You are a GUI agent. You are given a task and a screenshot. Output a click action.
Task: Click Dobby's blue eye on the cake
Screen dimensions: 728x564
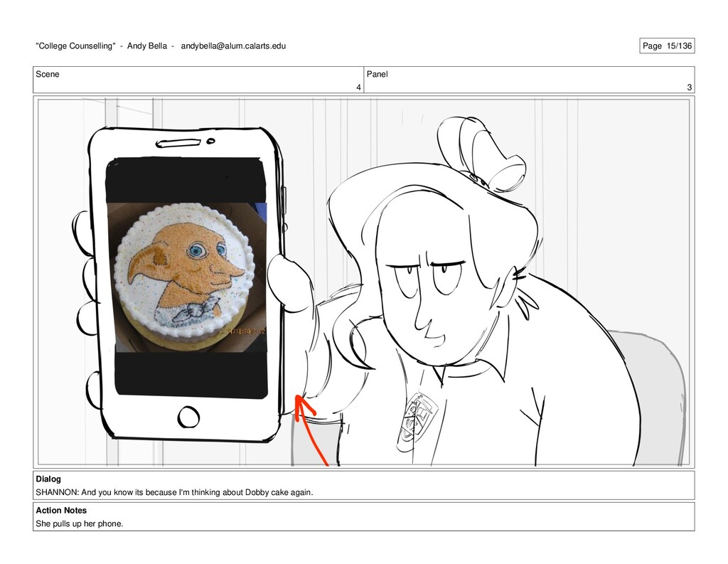(x=197, y=251)
